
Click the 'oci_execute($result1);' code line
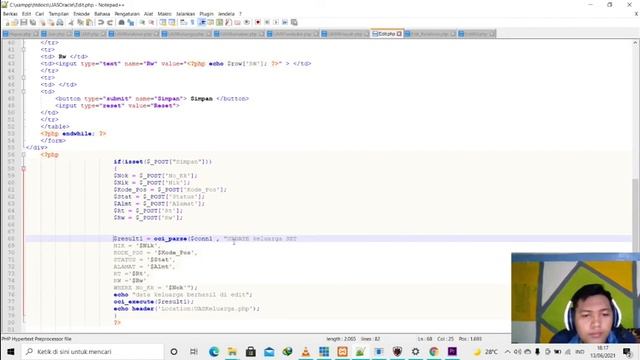[154, 302]
